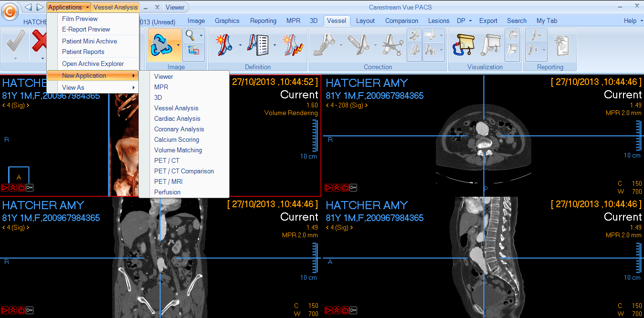
Task: Click the document list icon in Definition group
Action: [259, 45]
